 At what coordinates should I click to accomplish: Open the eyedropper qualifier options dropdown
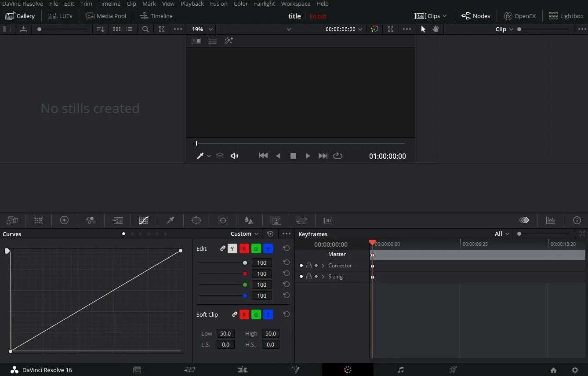point(209,156)
